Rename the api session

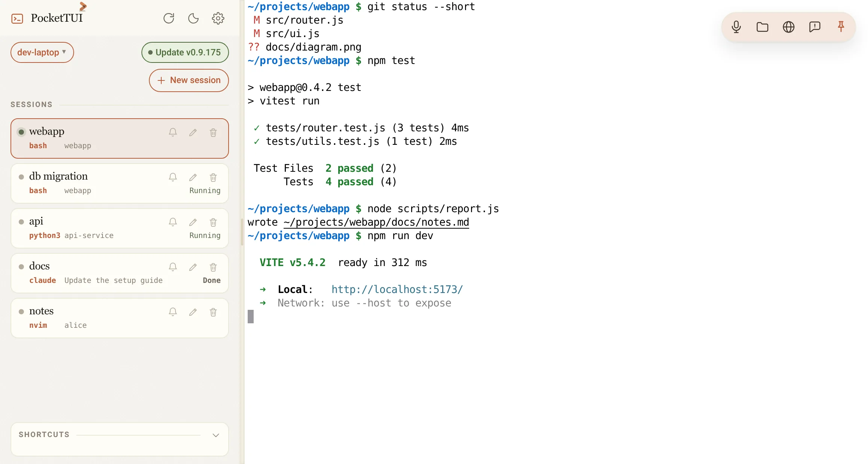pyautogui.click(x=193, y=222)
